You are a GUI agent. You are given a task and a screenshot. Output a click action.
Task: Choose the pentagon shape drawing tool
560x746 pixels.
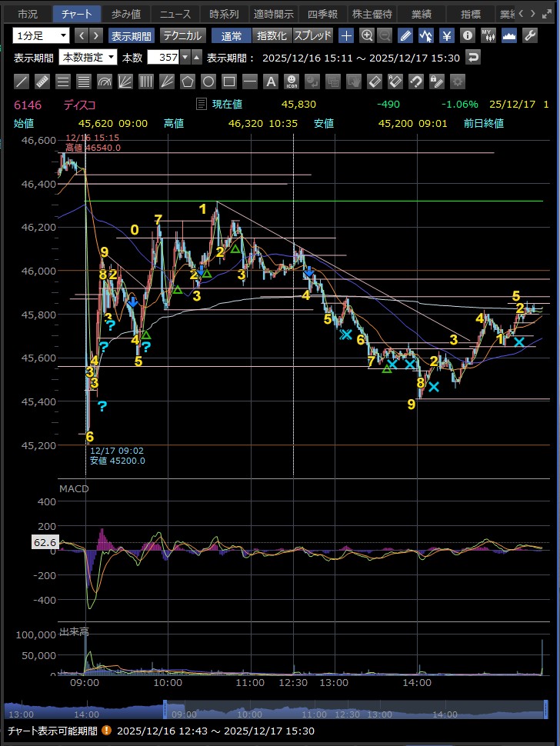[188, 81]
